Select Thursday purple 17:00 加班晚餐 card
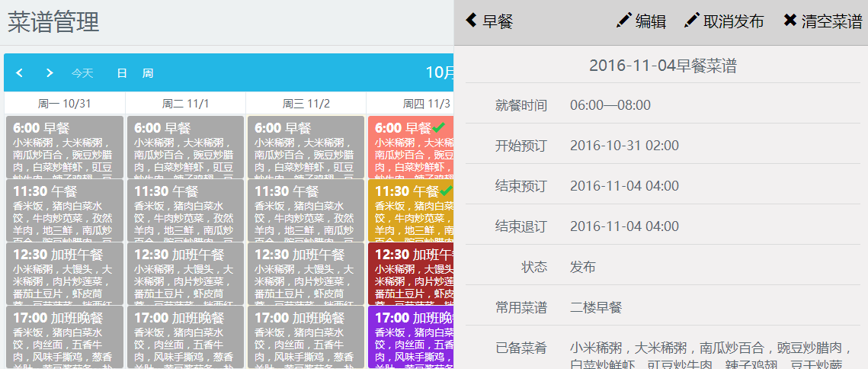This screenshot has height=369, width=868. tap(411, 336)
